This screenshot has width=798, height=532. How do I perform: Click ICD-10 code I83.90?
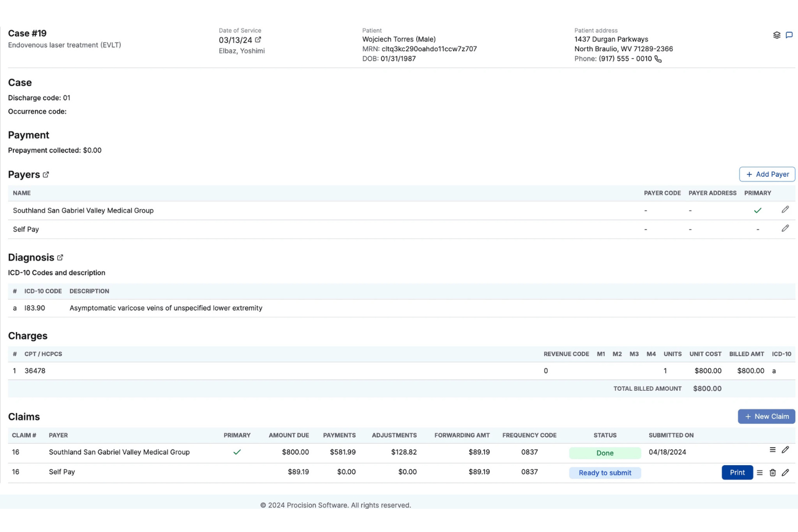pyautogui.click(x=35, y=308)
